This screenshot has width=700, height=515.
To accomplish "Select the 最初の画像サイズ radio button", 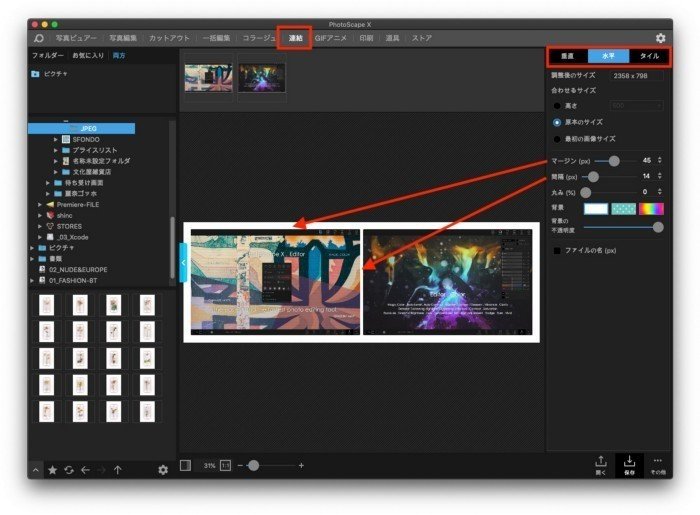I will point(557,139).
